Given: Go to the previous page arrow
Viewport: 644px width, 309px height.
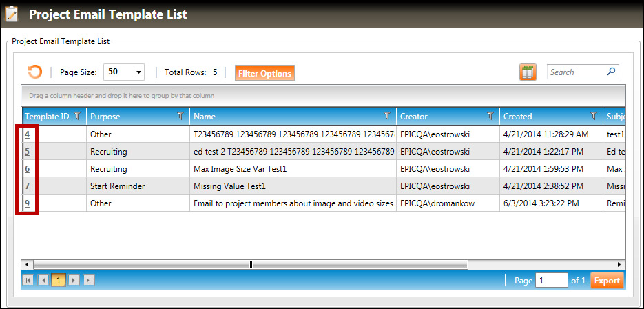Looking at the screenshot, I should pos(43,280).
